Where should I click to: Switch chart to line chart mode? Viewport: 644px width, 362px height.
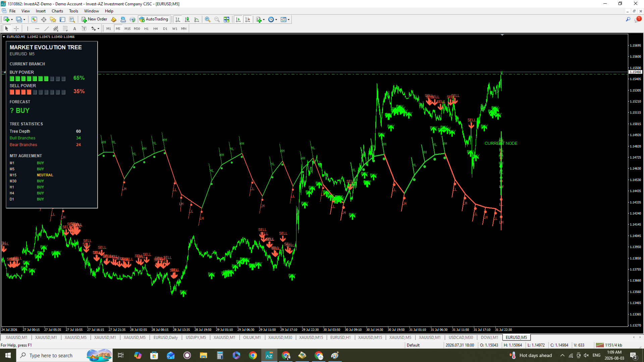197,19
